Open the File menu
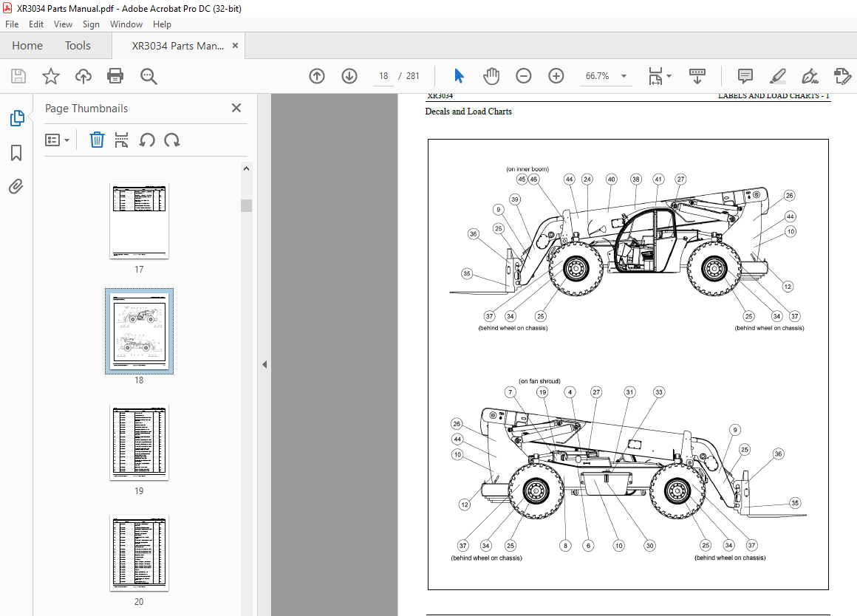 [12, 24]
